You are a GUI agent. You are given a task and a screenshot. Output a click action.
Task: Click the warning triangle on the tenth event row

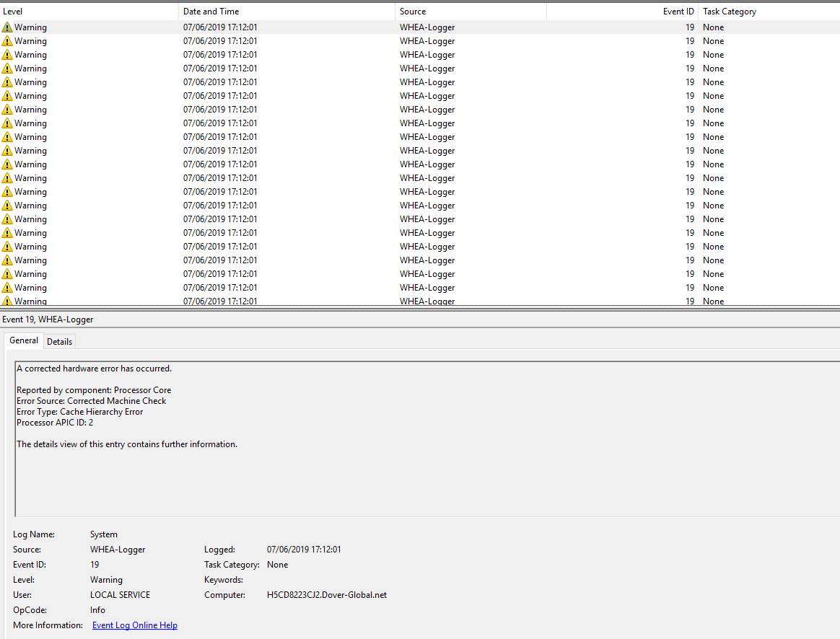pyautogui.click(x=6, y=150)
